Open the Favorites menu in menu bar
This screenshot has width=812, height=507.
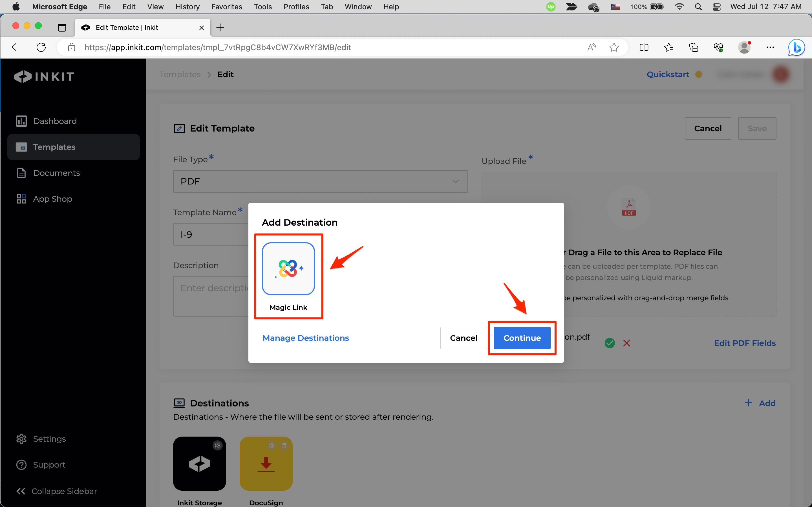[226, 7]
